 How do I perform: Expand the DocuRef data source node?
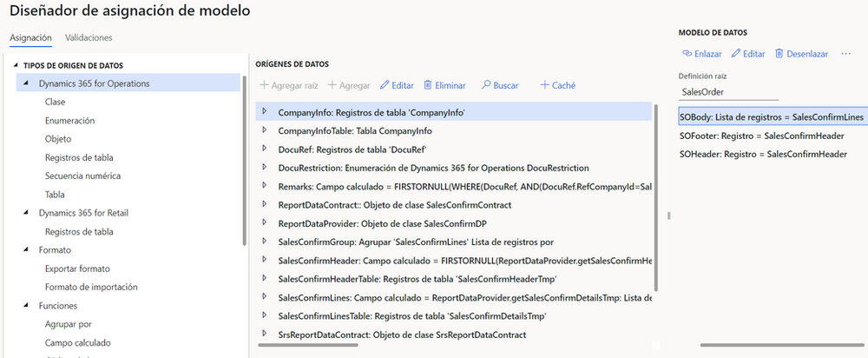click(265, 149)
